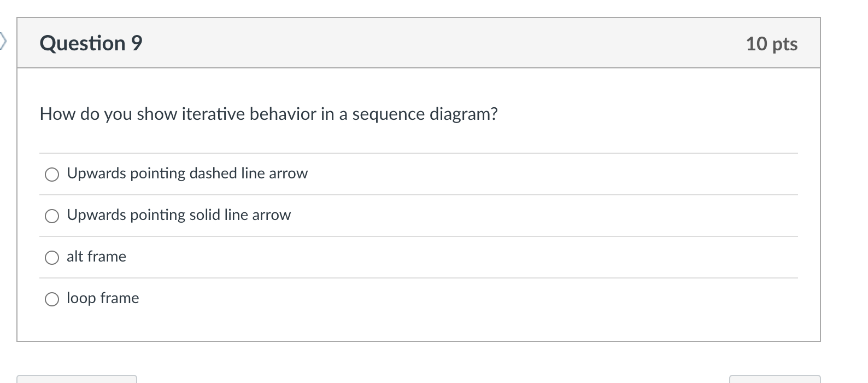
Task: Click the "Upwards pointing dashed line arrow" label
Action: pyautogui.click(x=187, y=173)
